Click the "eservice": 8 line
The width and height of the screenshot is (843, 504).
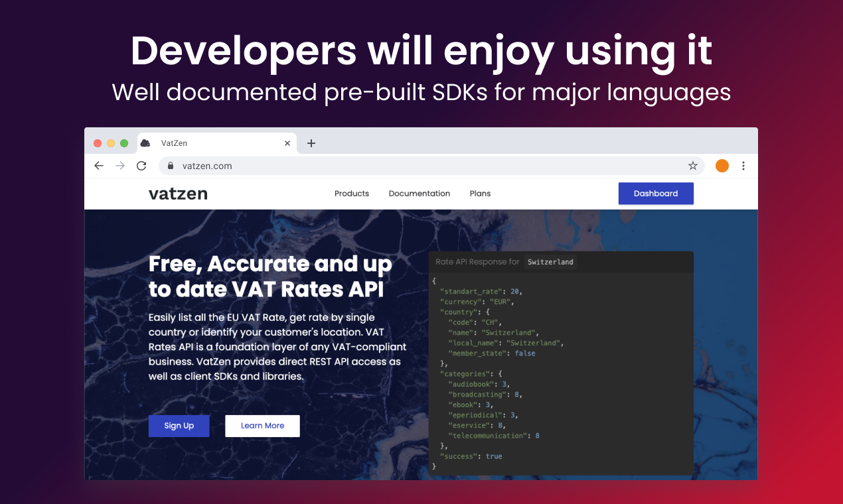(x=478, y=425)
